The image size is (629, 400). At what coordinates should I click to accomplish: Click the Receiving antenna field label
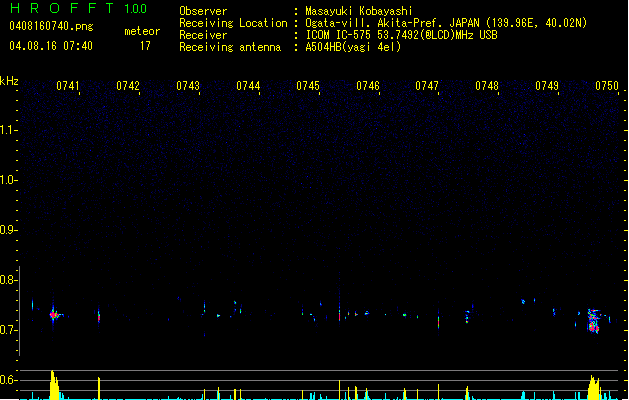(x=230, y=47)
